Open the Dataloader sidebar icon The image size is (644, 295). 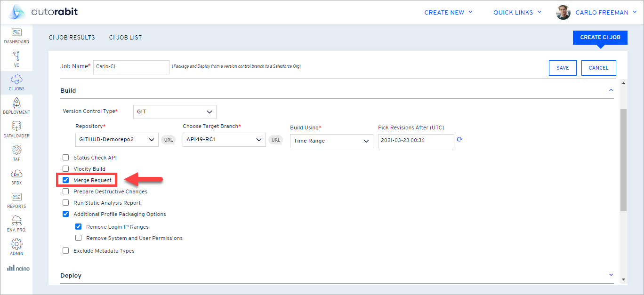click(x=16, y=127)
